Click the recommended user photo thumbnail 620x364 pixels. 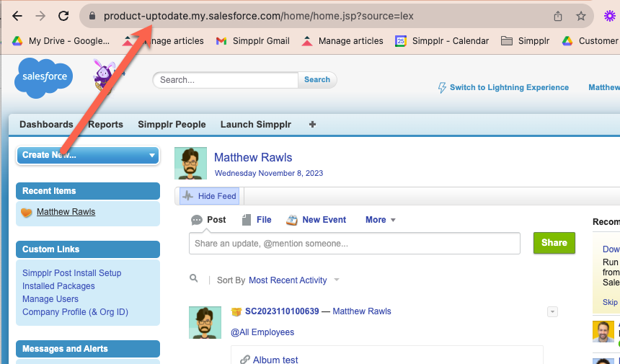[x=603, y=332]
